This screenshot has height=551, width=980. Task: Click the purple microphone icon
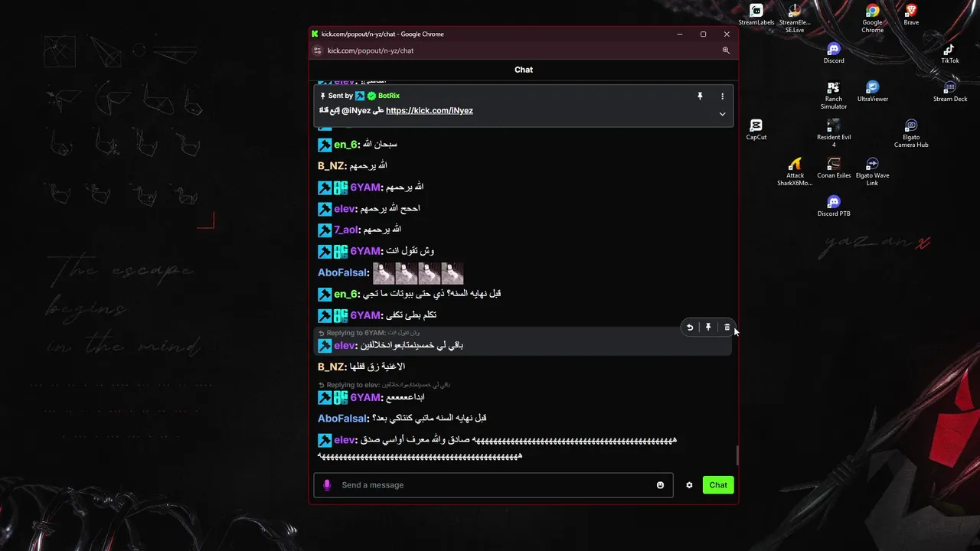(x=327, y=485)
